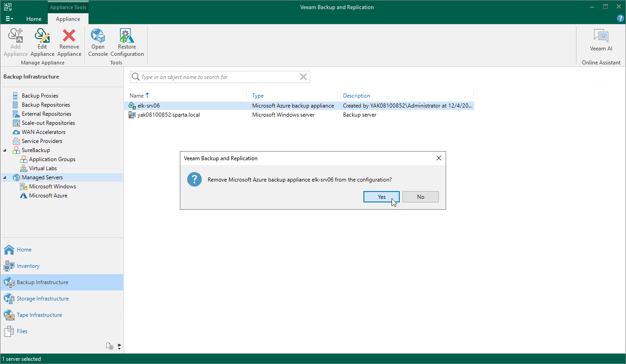Click the elk-srv06 Azure appliance icon

coord(132,106)
